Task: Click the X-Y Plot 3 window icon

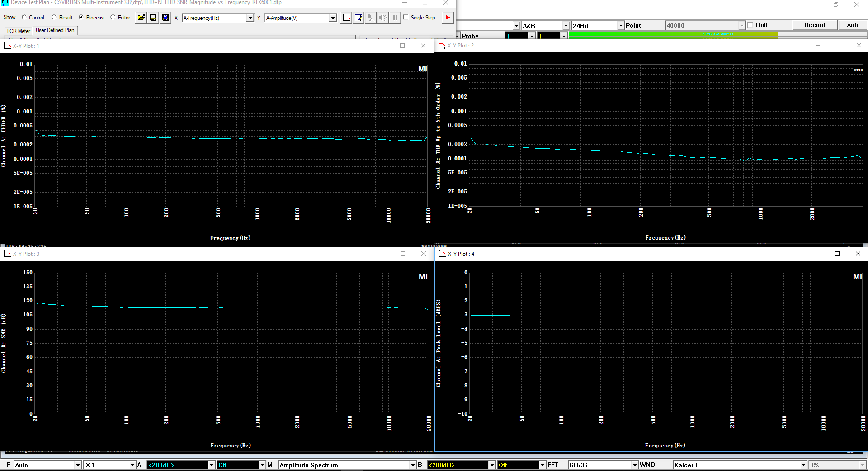Action: (x=7, y=254)
